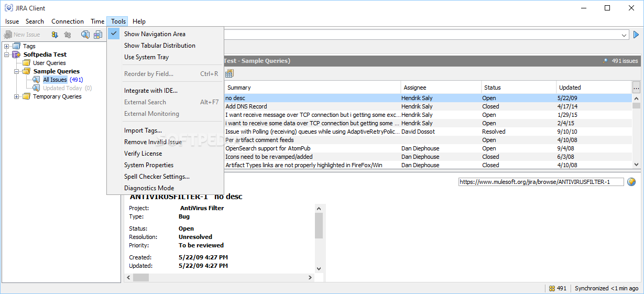Expand the Temporary Queries folder node
This screenshot has height=294, width=644.
click(x=17, y=96)
